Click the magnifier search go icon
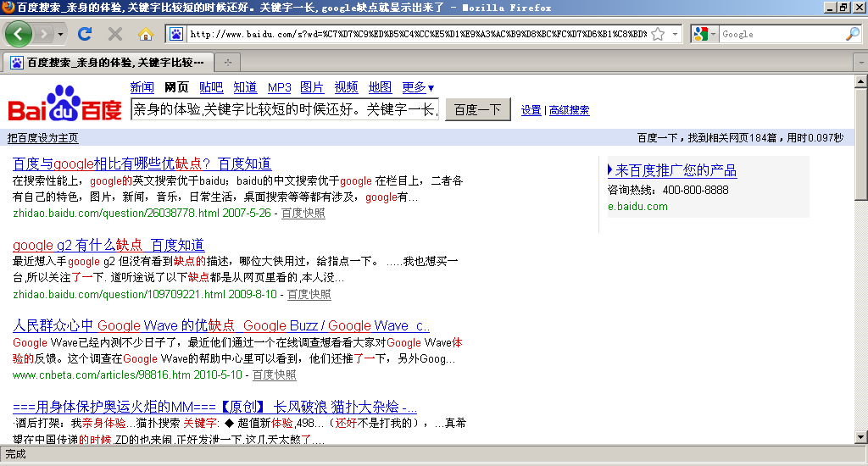This screenshot has width=868, height=466. (x=853, y=34)
